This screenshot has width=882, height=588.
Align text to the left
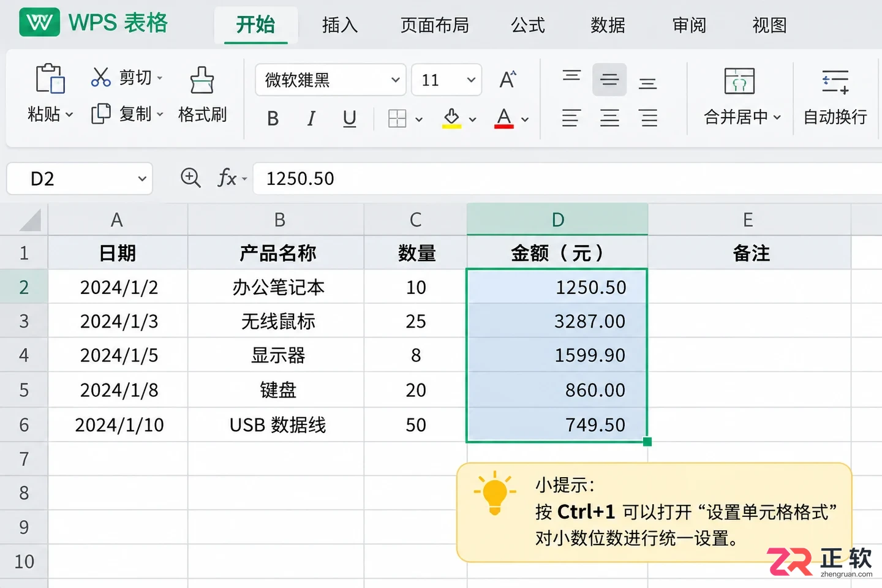tap(571, 118)
